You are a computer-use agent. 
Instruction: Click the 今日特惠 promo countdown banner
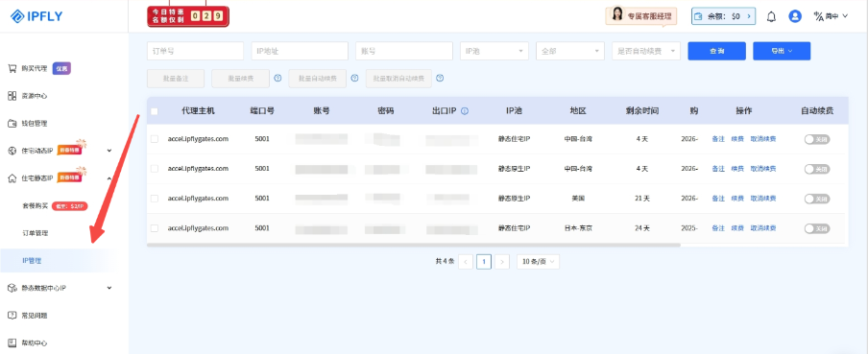coord(187,16)
